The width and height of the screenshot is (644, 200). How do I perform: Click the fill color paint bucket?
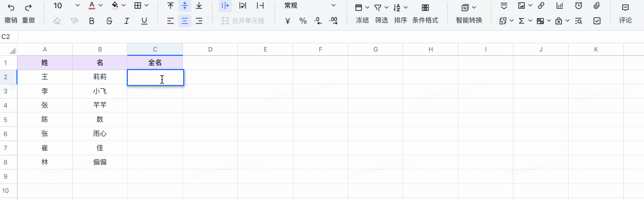pos(115,6)
